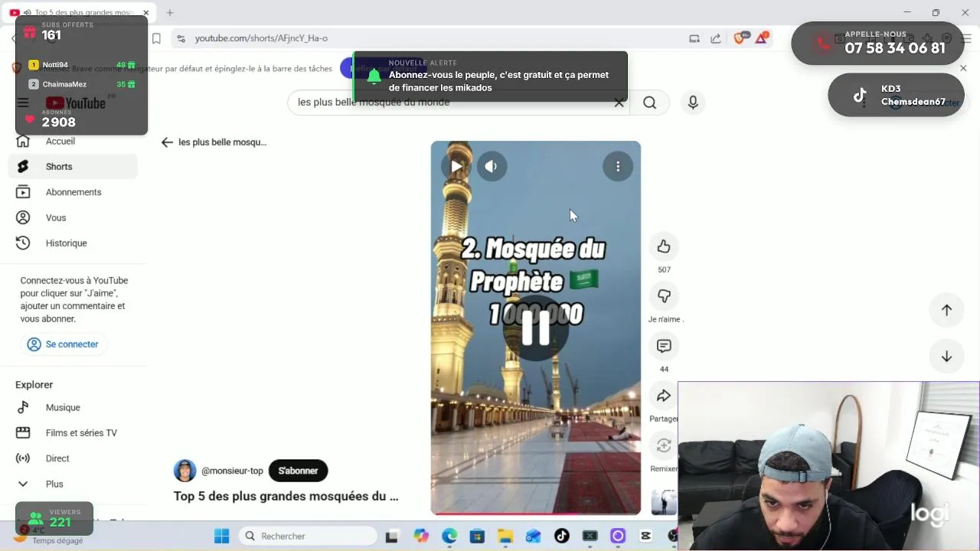Open Abonnements in the sidebar
This screenshot has width=980, height=551.
tap(73, 192)
